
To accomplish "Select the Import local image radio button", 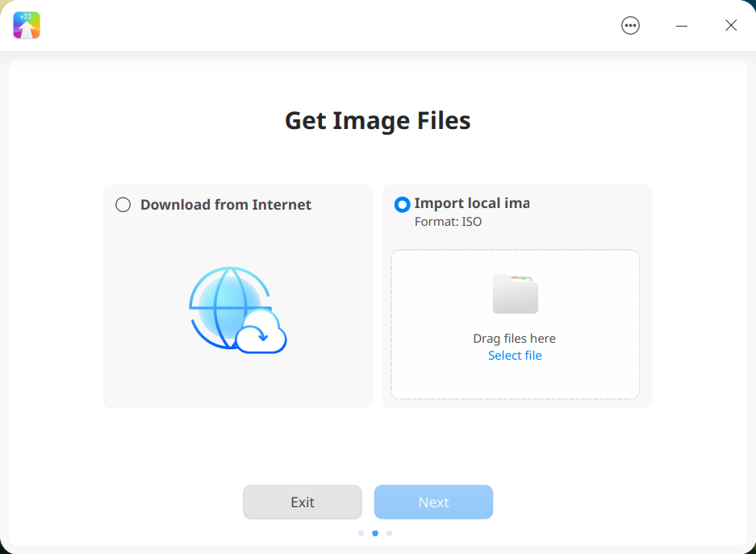I will (x=402, y=204).
